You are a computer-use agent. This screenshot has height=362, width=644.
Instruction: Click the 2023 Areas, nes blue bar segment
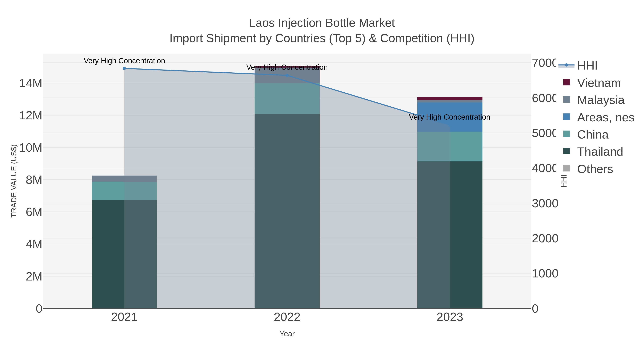[450, 117]
